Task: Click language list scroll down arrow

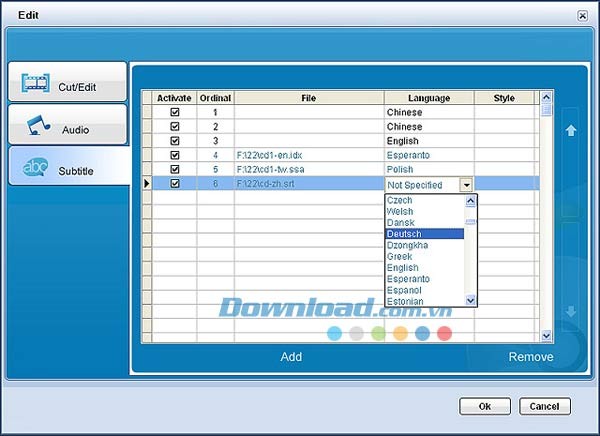Action: coord(471,300)
